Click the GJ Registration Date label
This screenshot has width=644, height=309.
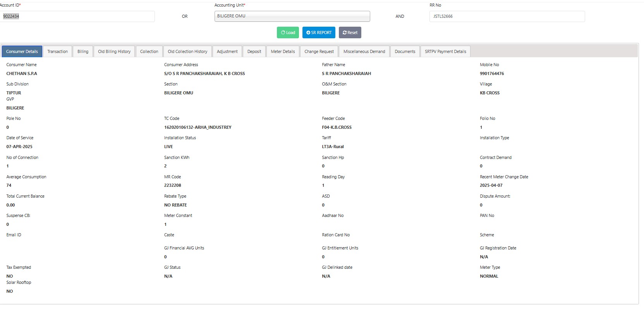coord(498,248)
